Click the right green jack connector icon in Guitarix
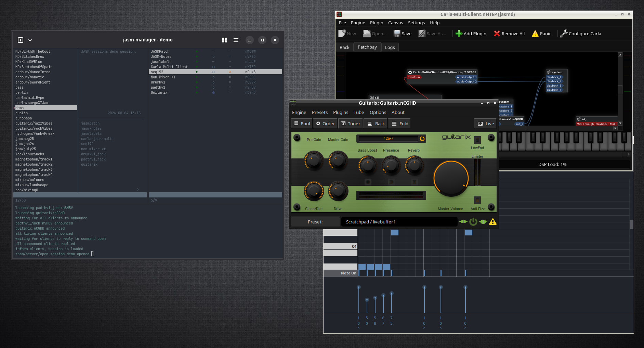Screen dimensions: 644x348 483,222
